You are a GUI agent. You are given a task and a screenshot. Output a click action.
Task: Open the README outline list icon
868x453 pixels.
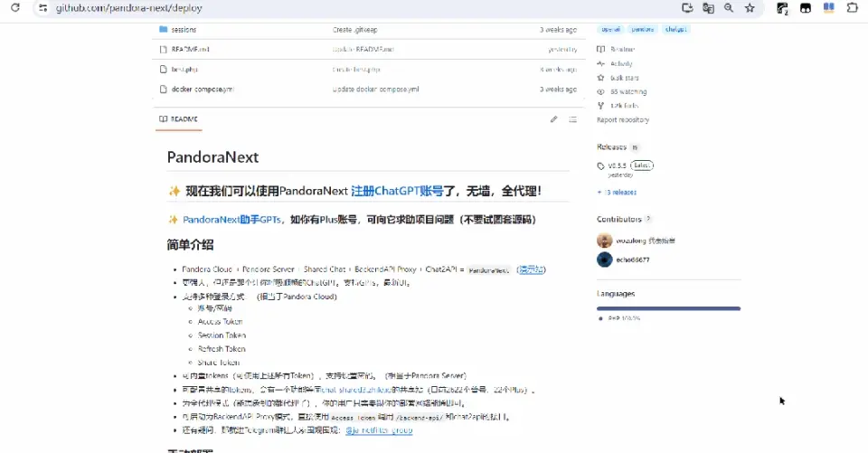[x=573, y=119]
